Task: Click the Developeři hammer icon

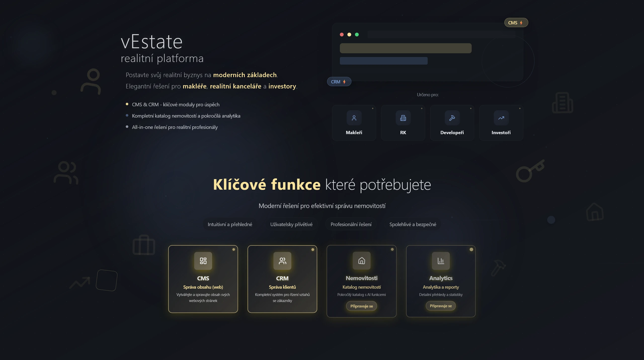Action: [452, 118]
